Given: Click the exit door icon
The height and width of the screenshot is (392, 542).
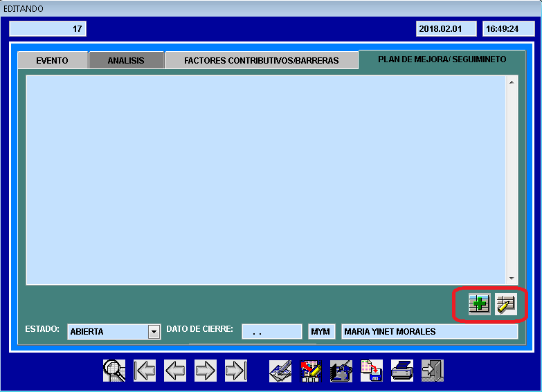Looking at the screenshot, I should (433, 371).
